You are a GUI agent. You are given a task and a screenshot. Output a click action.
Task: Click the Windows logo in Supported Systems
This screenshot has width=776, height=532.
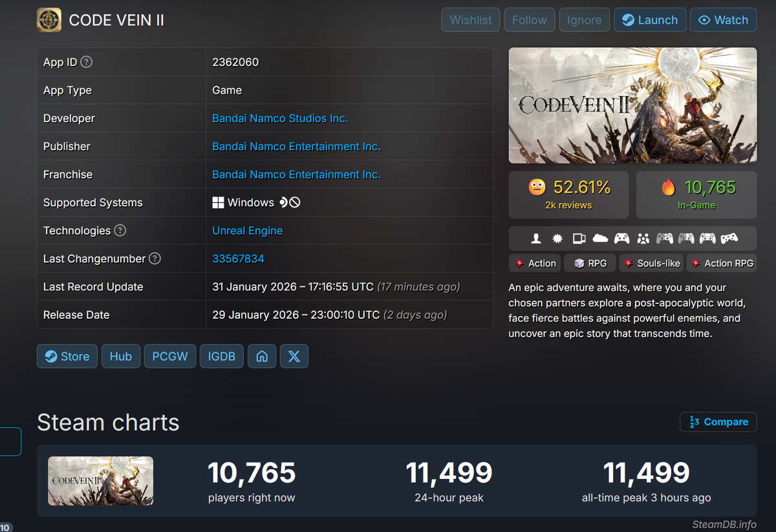(219, 203)
